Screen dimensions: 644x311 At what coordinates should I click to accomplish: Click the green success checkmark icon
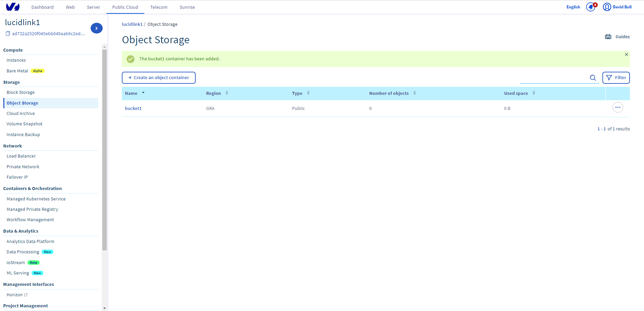[x=131, y=59]
